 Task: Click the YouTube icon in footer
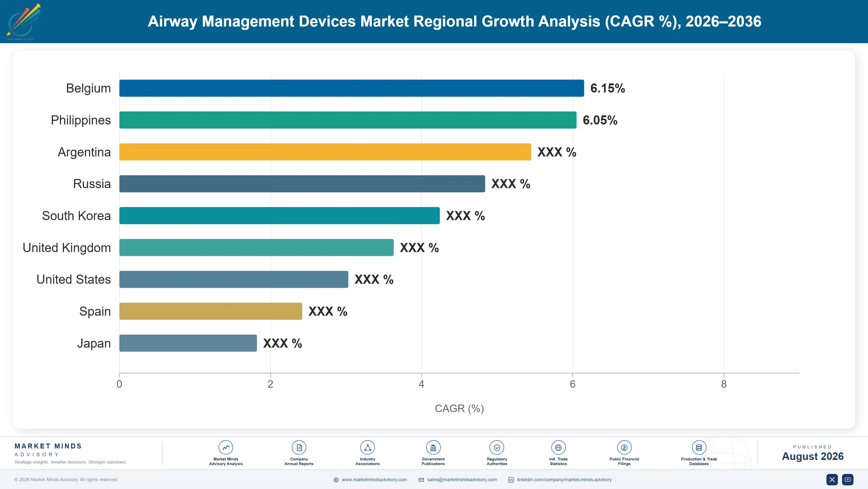(848, 480)
